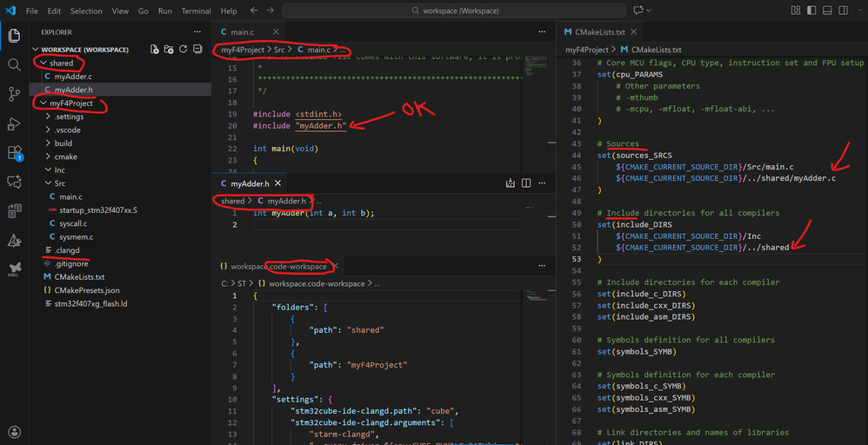This screenshot has width=868, height=445.
Task: Refresh the Explorer tree
Action: 184,50
